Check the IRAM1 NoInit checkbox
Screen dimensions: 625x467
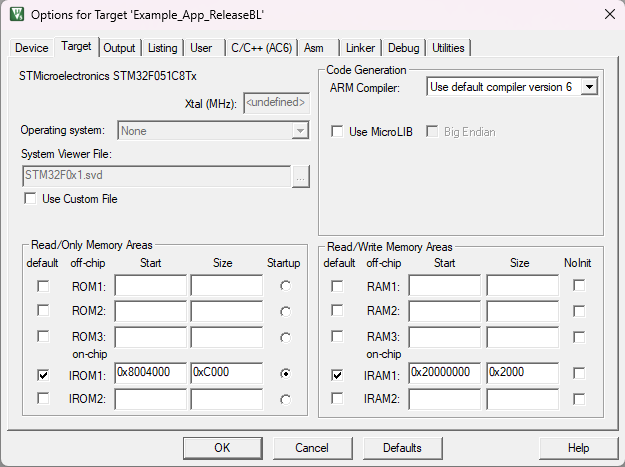(579, 374)
